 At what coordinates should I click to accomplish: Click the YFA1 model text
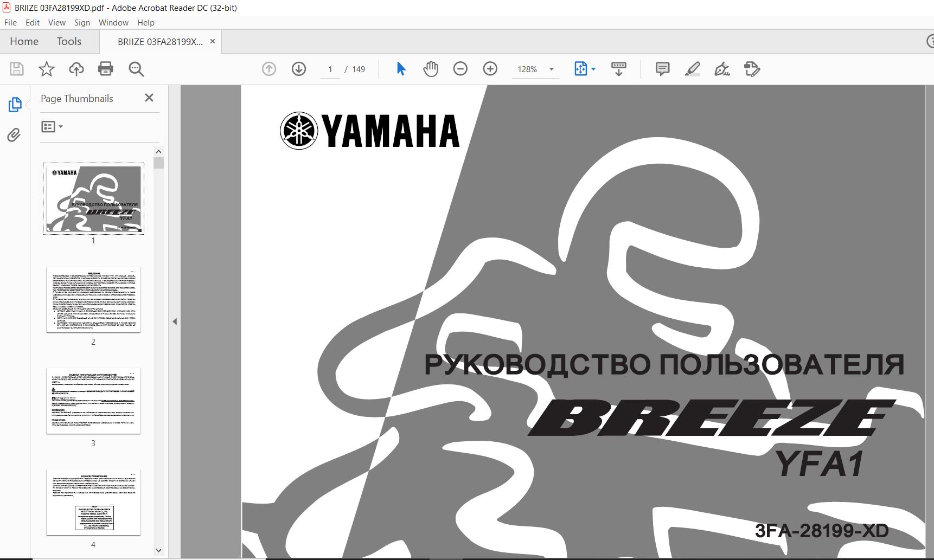tap(820, 464)
